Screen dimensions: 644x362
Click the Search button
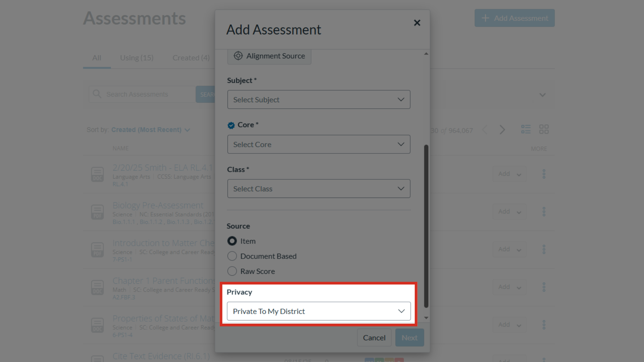[x=206, y=94]
